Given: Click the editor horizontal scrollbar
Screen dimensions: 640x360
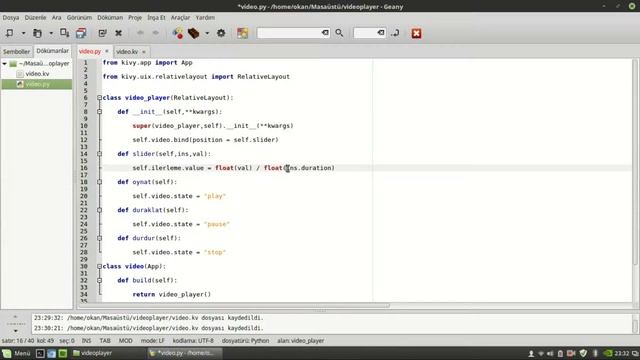Looking at the screenshot, I should click(x=233, y=305).
